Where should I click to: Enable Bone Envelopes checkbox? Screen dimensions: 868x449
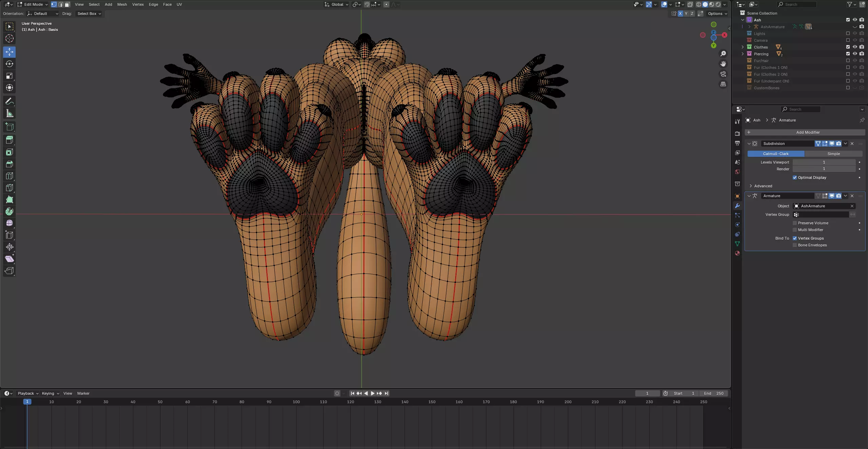tap(795, 245)
